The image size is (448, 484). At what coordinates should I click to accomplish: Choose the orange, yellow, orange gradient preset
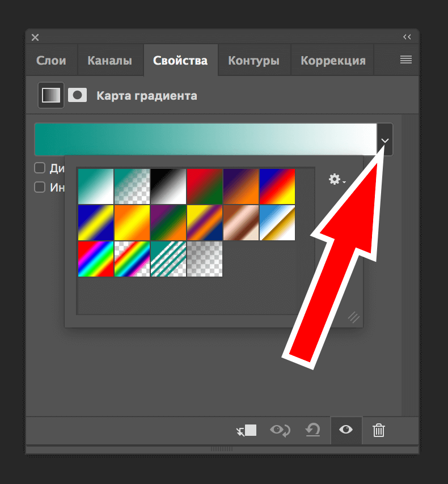[x=132, y=223]
